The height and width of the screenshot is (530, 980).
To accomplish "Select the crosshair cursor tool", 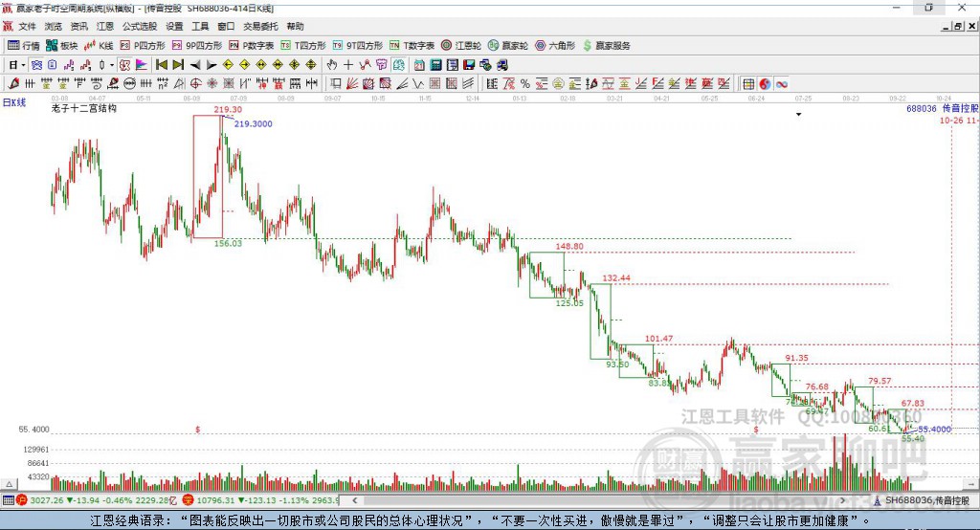I will tap(348, 65).
